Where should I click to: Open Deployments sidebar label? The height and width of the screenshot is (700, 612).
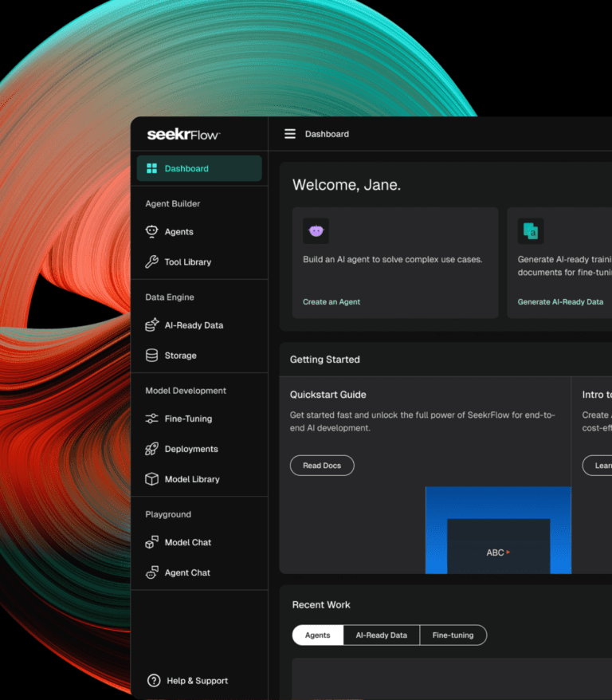point(191,449)
